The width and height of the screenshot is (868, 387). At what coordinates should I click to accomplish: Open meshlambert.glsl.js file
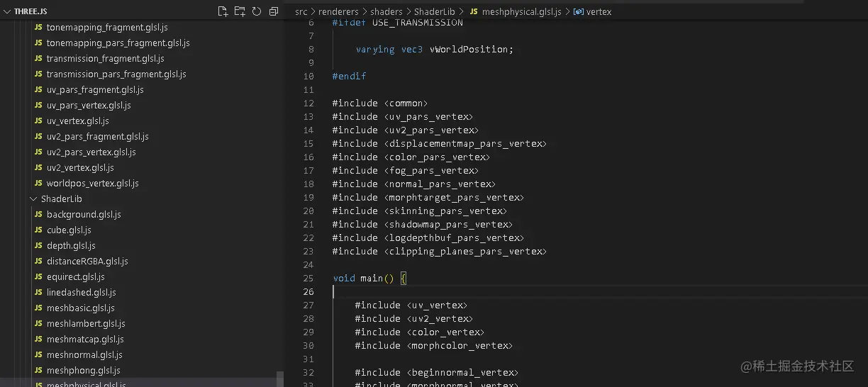coord(86,324)
